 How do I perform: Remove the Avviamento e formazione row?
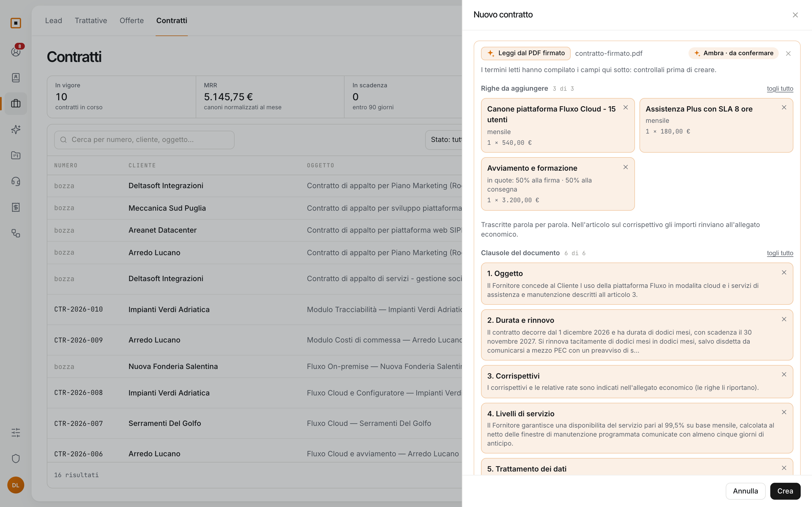(x=625, y=167)
